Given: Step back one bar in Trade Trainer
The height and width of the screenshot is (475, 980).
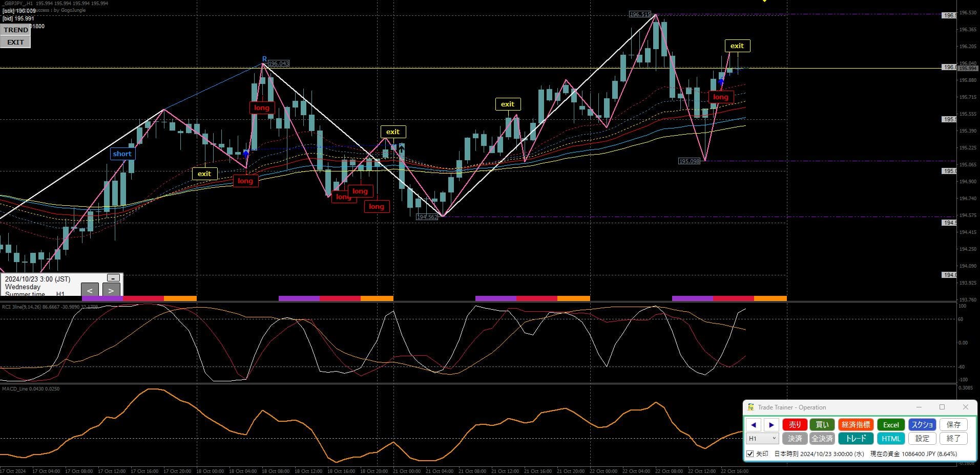Looking at the screenshot, I should point(753,425).
